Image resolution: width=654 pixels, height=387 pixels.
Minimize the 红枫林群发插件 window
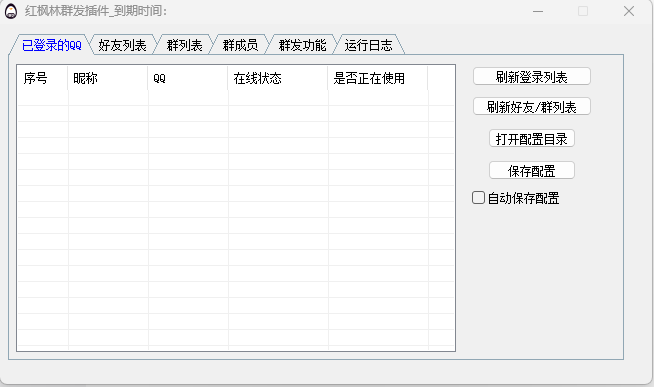pos(538,11)
